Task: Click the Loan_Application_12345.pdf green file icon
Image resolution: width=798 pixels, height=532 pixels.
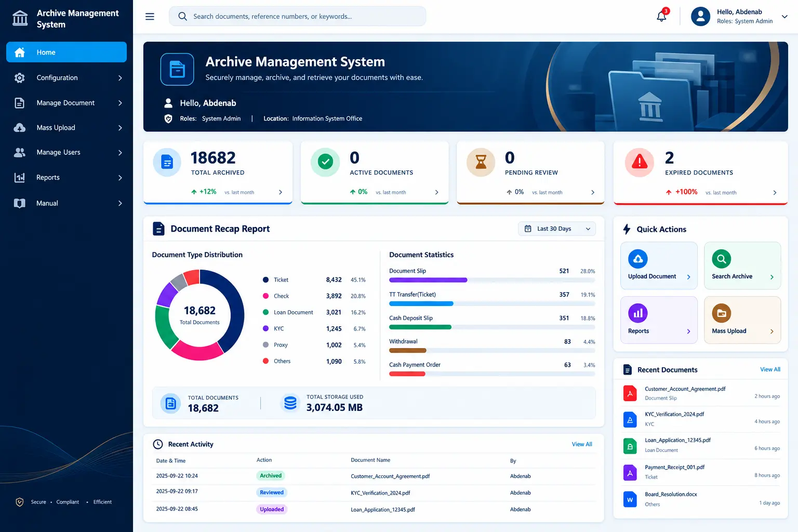Action: point(630,446)
